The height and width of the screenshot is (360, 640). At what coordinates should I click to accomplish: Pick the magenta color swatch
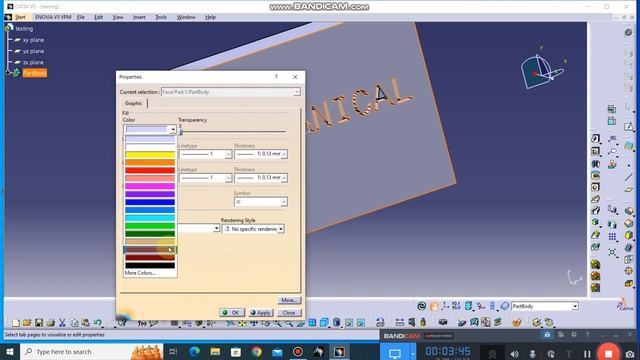click(150, 186)
